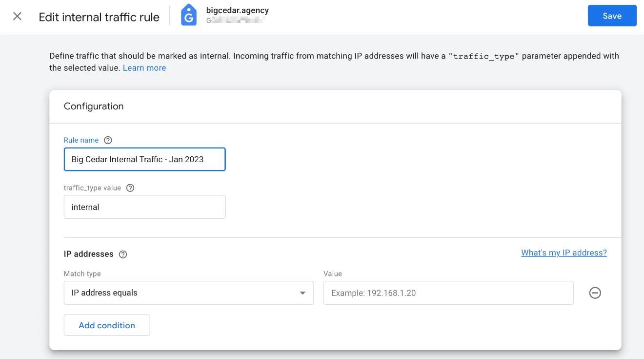Image resolution: width=644 pixels, height=359 pixels.
Task: Select the IP address Value input box
Action: (448, 293)
